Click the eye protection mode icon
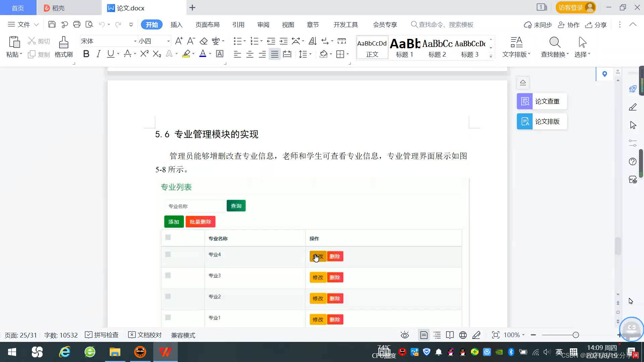This screenshot has width=644, height=362. (x=405, y=335)
